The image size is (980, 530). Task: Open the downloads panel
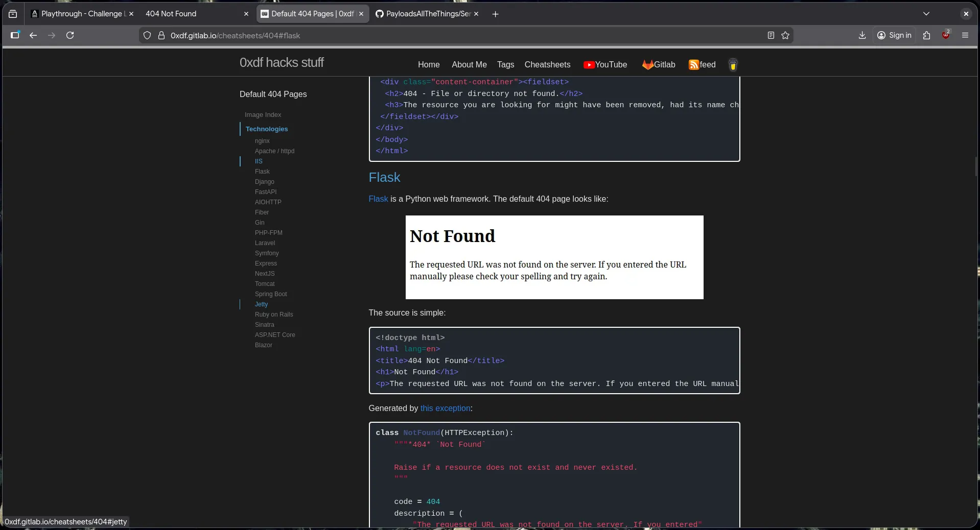862,35
